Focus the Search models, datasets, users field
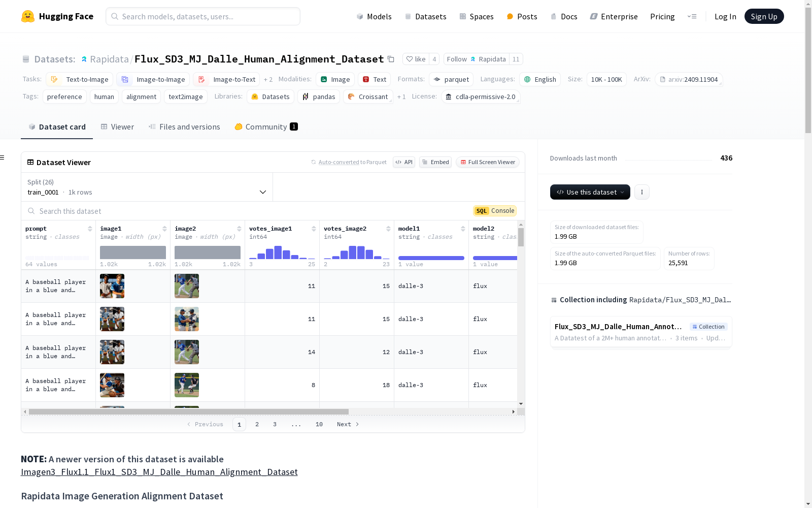 [203, 16]
